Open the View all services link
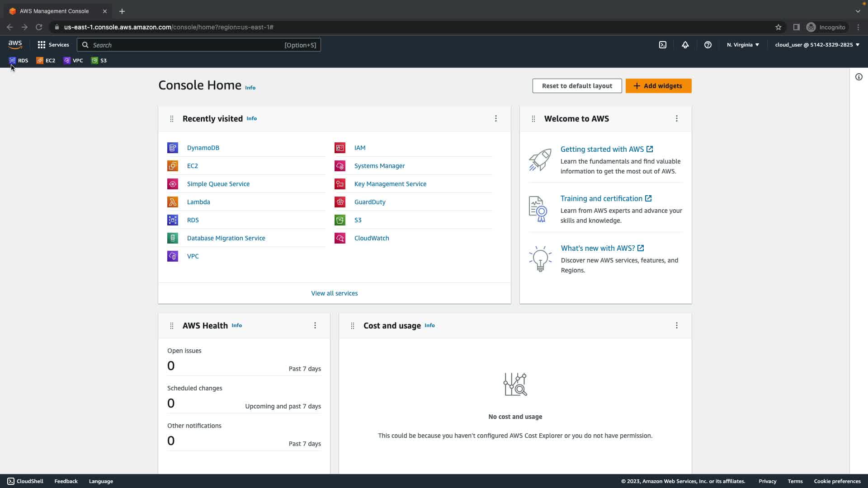Screen dimensions: 868x488 coord(334,293)
